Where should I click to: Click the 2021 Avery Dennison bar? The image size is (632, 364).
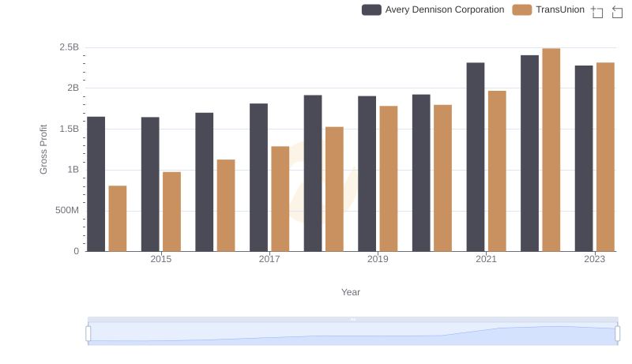click(476, 157)
